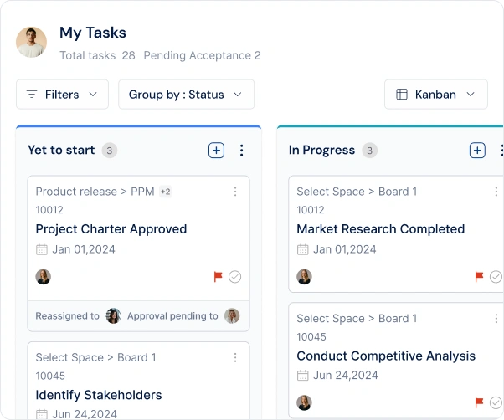The image size is (504, 420).
Task: Add a task to In Progress column
Action: [x=477, y=151]
